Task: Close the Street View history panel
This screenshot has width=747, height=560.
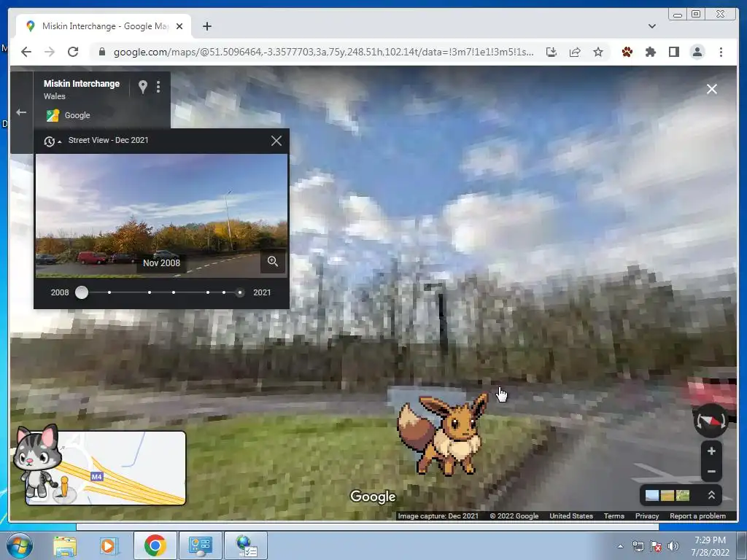Action: (x=276, y=141)
